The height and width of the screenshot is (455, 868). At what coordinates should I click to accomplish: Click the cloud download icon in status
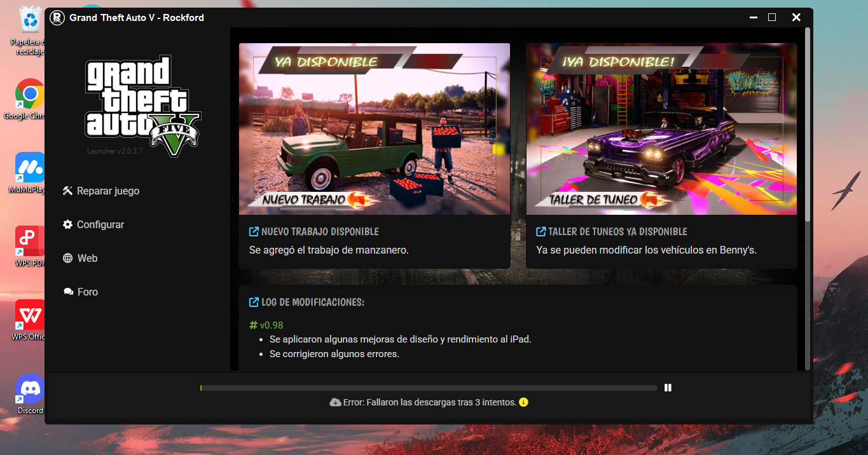335,402
